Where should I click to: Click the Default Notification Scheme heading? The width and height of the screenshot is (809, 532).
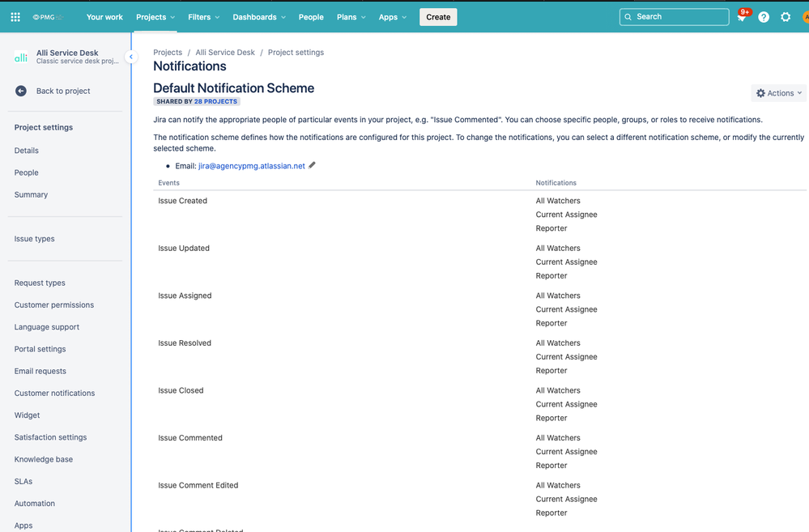pyautogui.click(x=234, y=88)
